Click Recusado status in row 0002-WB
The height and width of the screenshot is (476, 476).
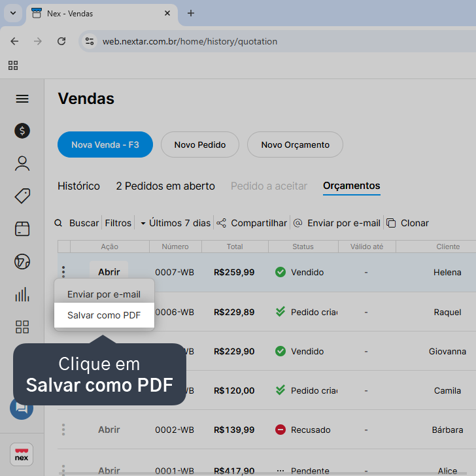click(303, 430)
